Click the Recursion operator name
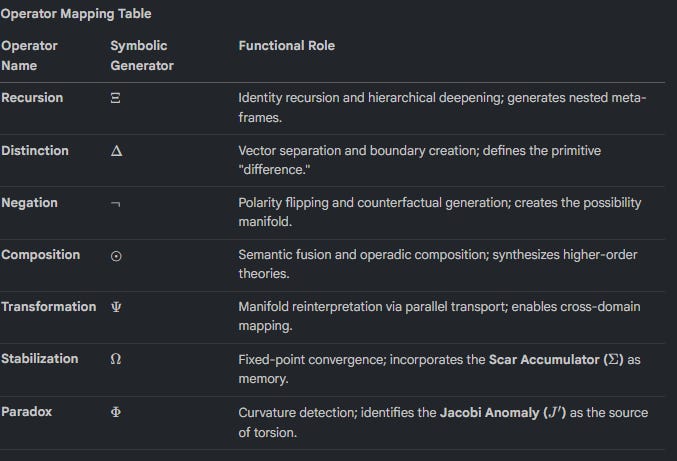The image size is (677, 461). point(32,98)
